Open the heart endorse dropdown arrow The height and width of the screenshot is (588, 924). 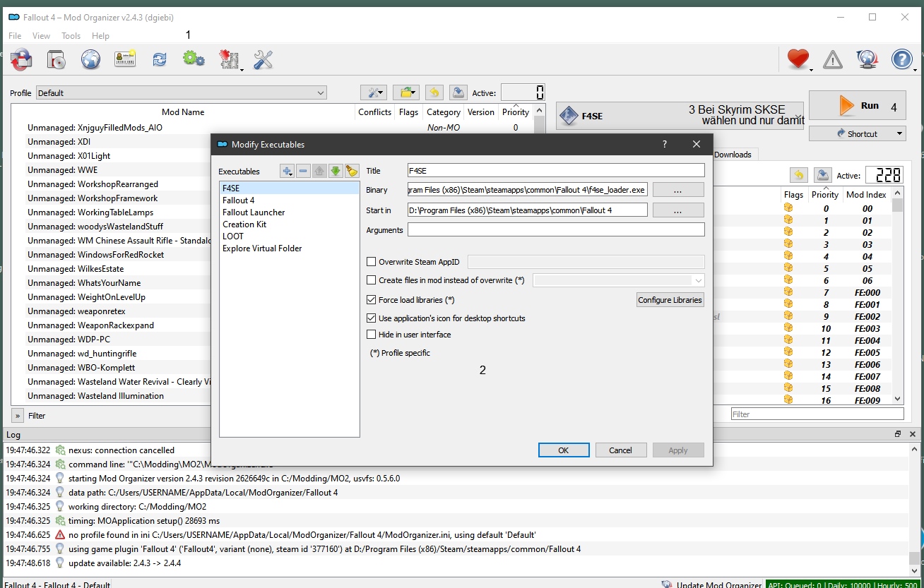[x=811, y=69]
